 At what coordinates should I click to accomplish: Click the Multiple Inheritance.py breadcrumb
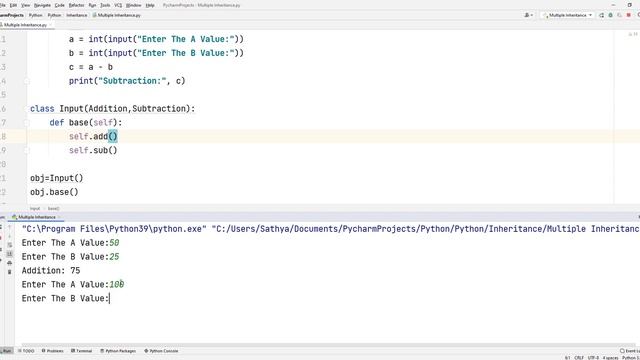[117, 15]
